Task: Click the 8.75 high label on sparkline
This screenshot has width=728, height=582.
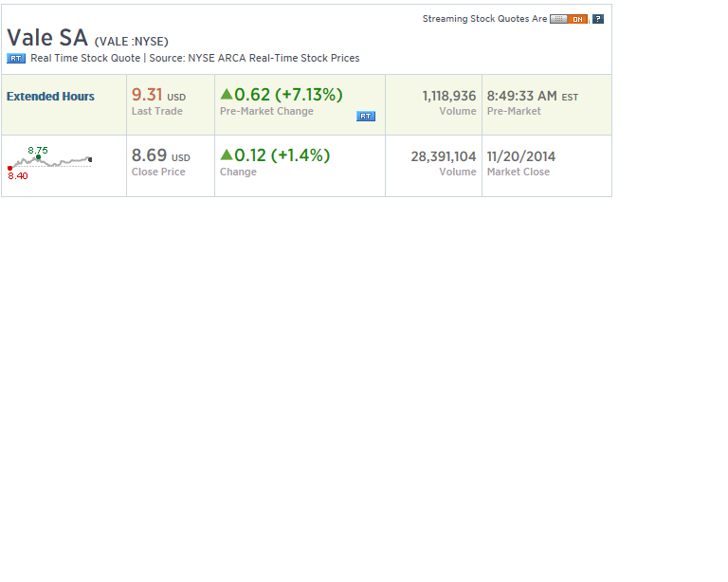Action: pos(38,151)
